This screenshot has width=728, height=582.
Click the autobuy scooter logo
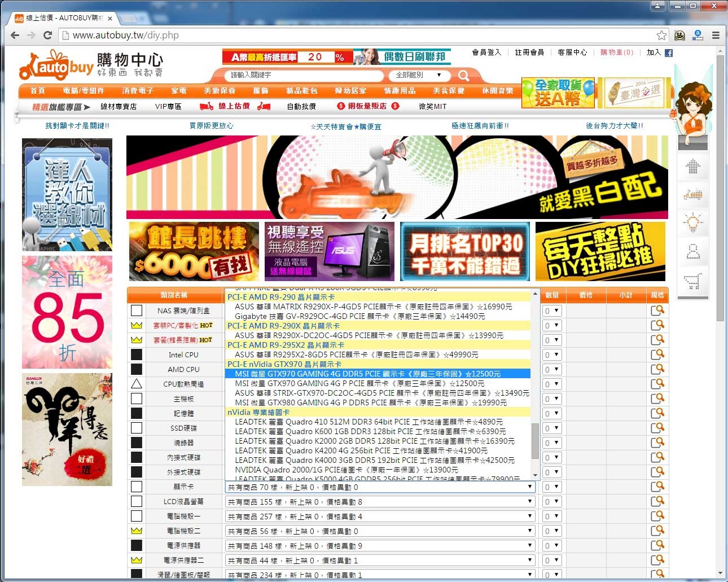(55, 65)
